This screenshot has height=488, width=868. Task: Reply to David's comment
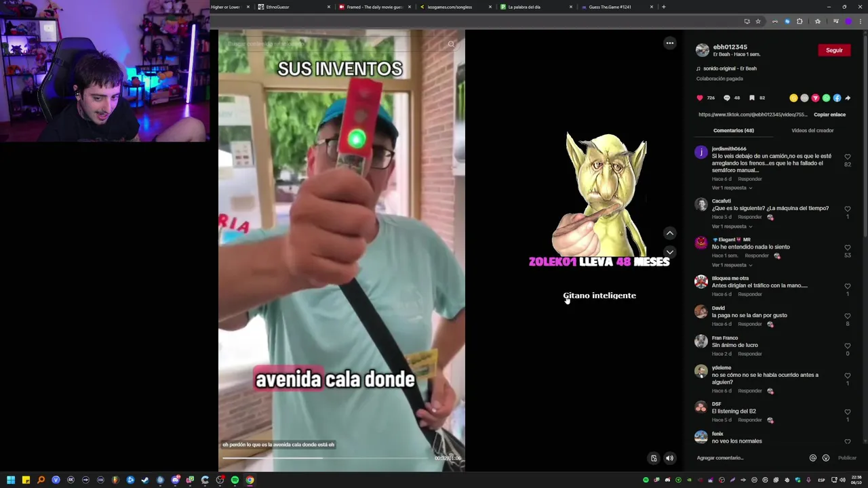[x=749, y=324]
